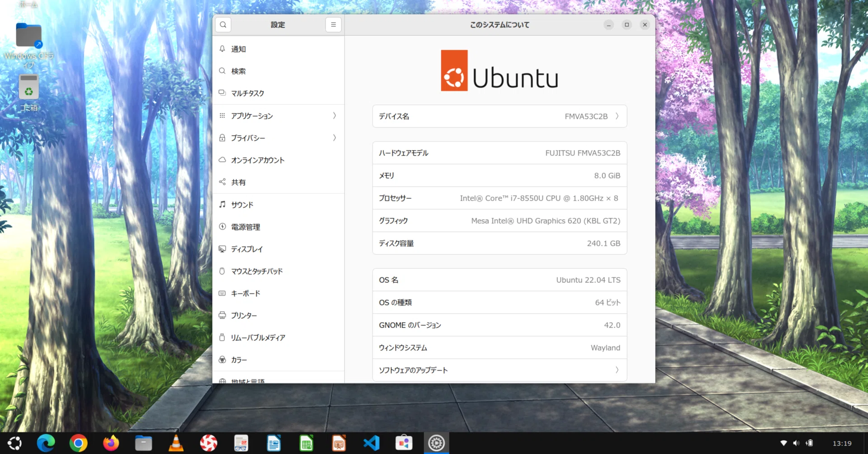The height and width of the screenshot is (454, 868).
Task: Open リムーバブルメディア settings
Action: [x=278, y=338]
